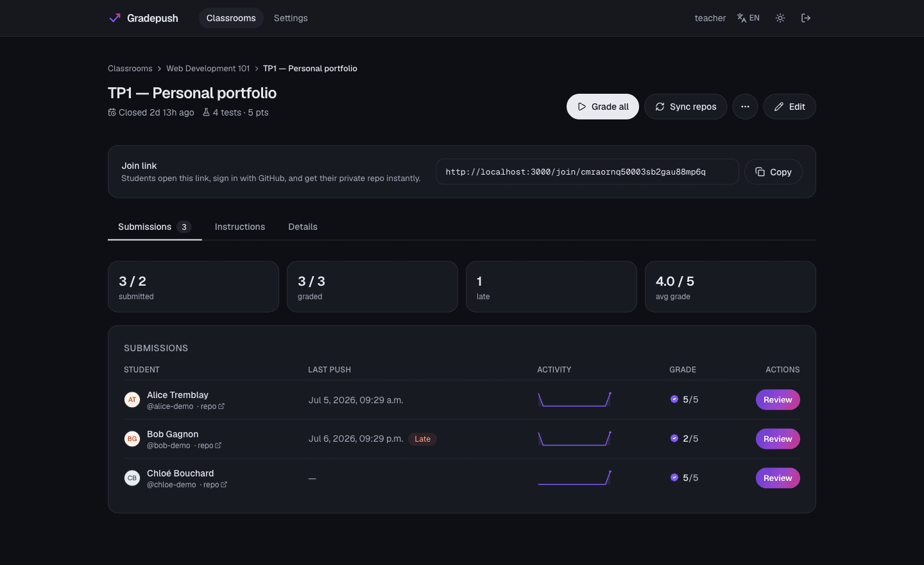Open Alice Tremblay's repo external link
This screenshot has height=565, width=924.
(212, 406)
